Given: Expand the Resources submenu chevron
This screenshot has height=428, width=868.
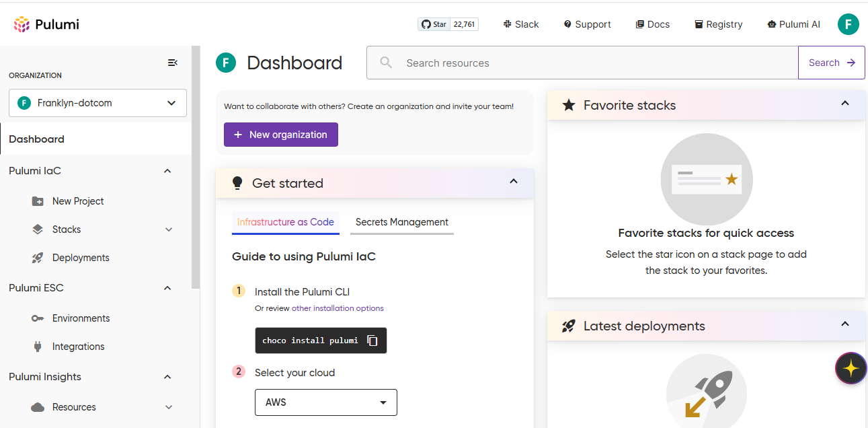Looking at the screenshot, I should [169, 407].
